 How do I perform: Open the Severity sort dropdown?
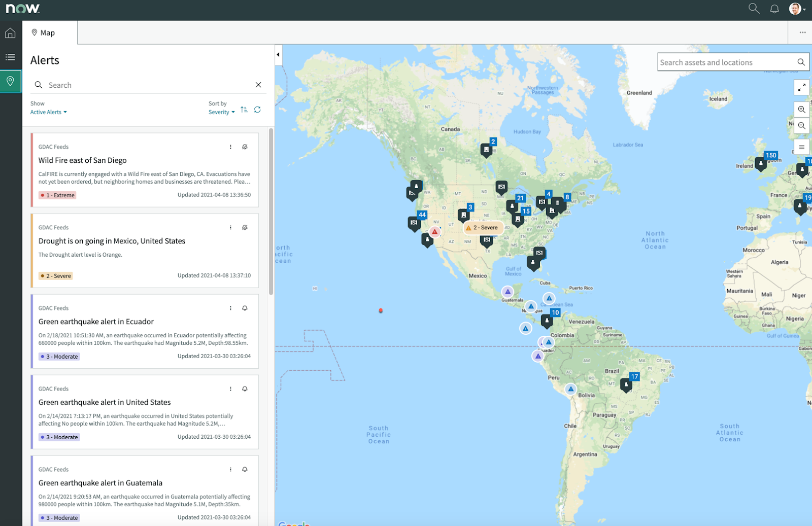click(222, 112)
